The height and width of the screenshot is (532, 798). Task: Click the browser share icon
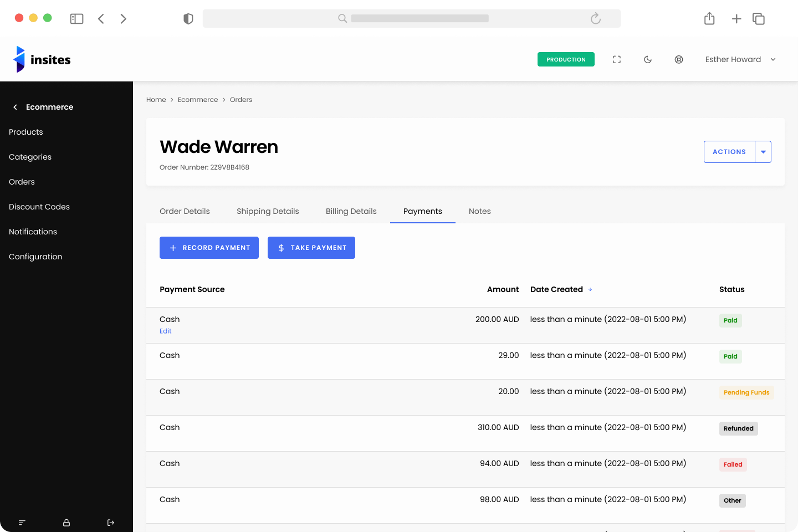point(709,19)
